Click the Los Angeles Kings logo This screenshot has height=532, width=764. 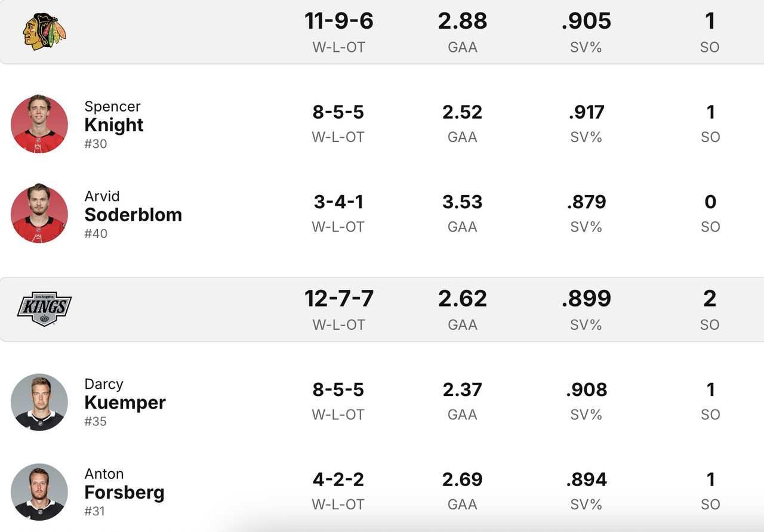tap(44, 309)
